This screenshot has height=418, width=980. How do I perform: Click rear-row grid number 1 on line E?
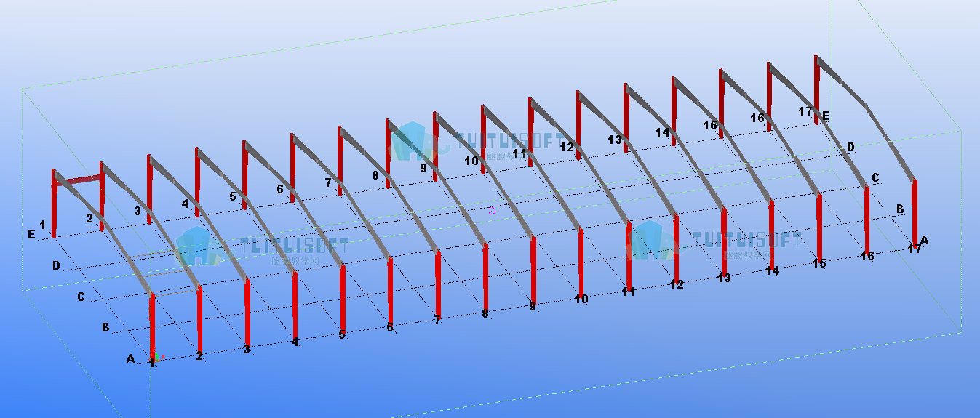click(43, 225)
